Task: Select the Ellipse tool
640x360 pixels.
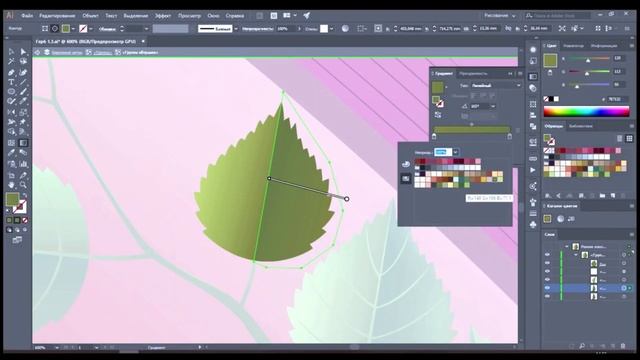Action: click(x=11, y=92)
